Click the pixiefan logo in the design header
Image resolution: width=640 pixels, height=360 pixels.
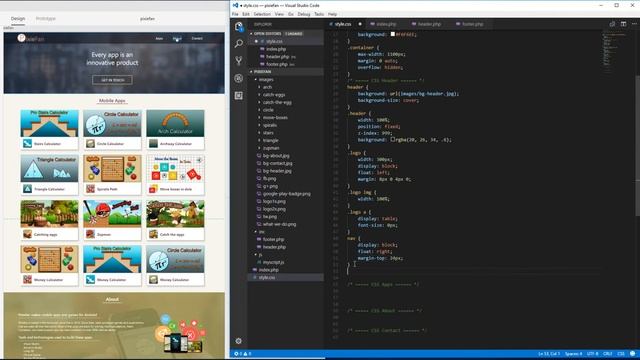coord(31,38)
